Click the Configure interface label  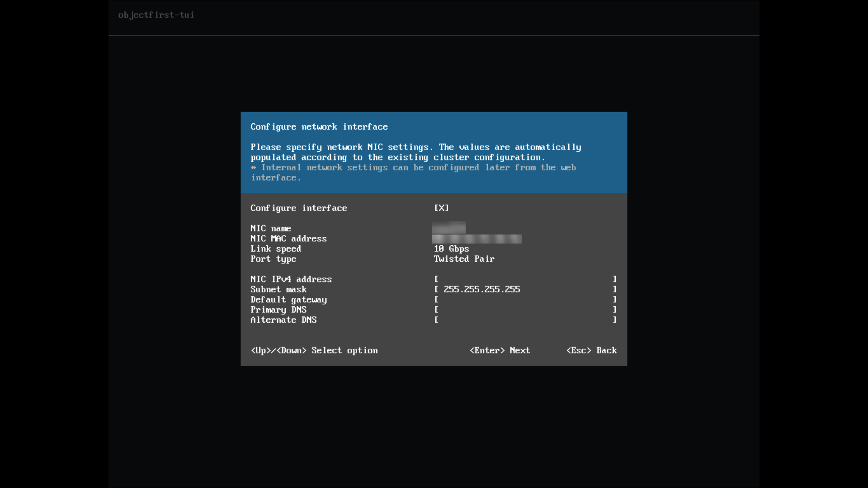(299, 208)
